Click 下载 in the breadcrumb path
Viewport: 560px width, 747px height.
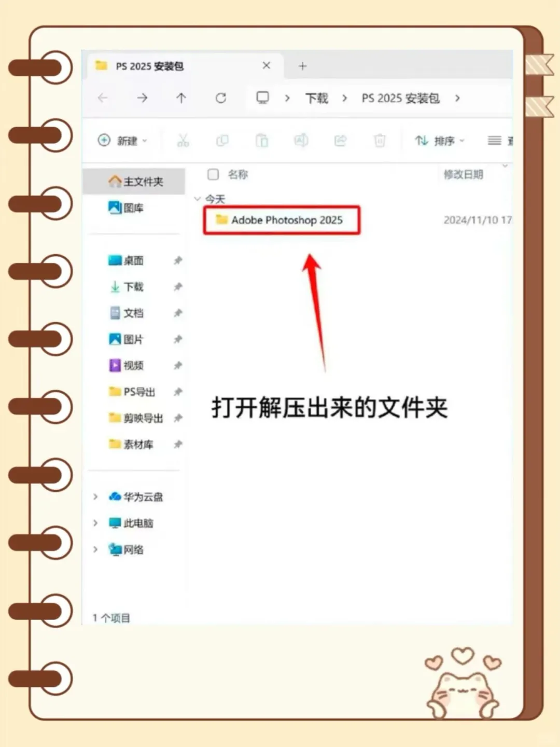[x=316, y=98]
